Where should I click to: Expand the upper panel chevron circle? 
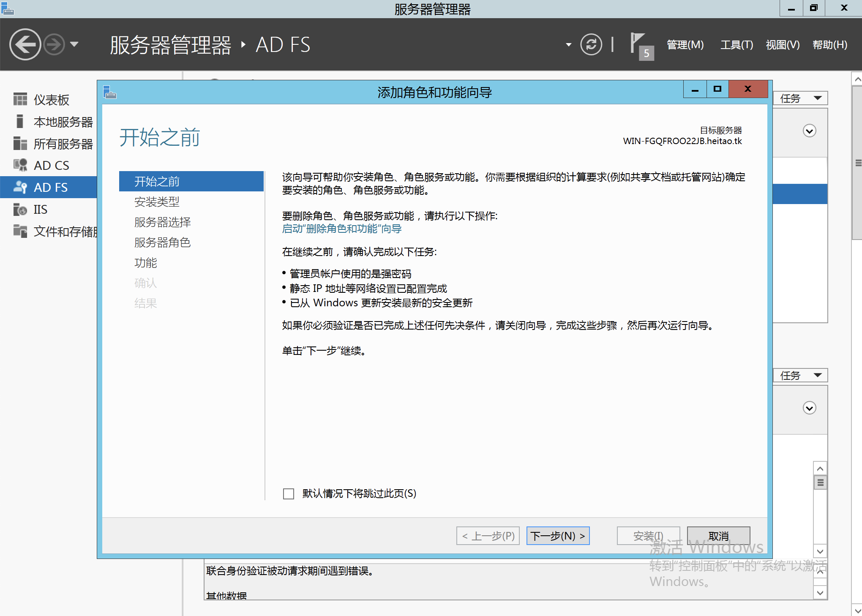click(809, 131)
